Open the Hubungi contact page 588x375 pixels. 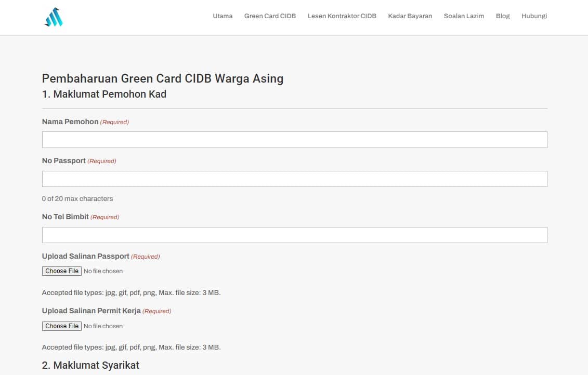(x=534, y=16)
